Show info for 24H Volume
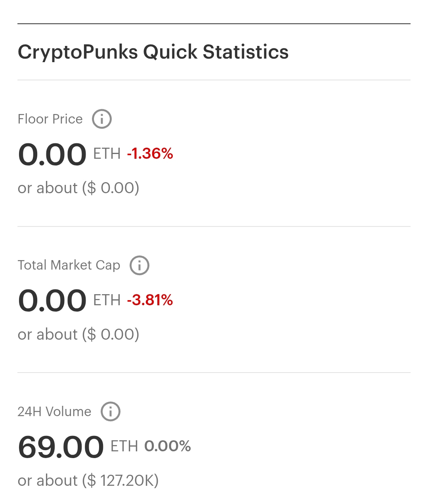Screen dimensions: 428x504 pyautogui.click(x=111, y=411)
